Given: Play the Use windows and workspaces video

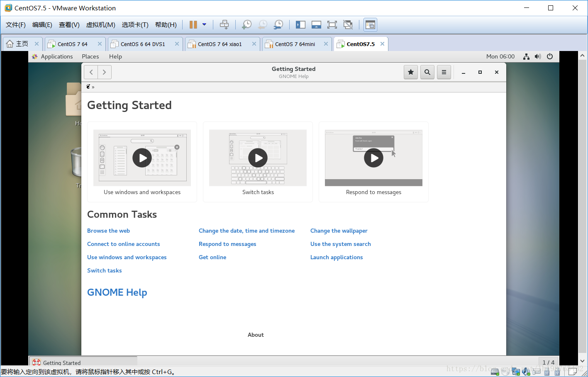Looking at the screenshot, I should pyautogui.click(x=142, y=158).
